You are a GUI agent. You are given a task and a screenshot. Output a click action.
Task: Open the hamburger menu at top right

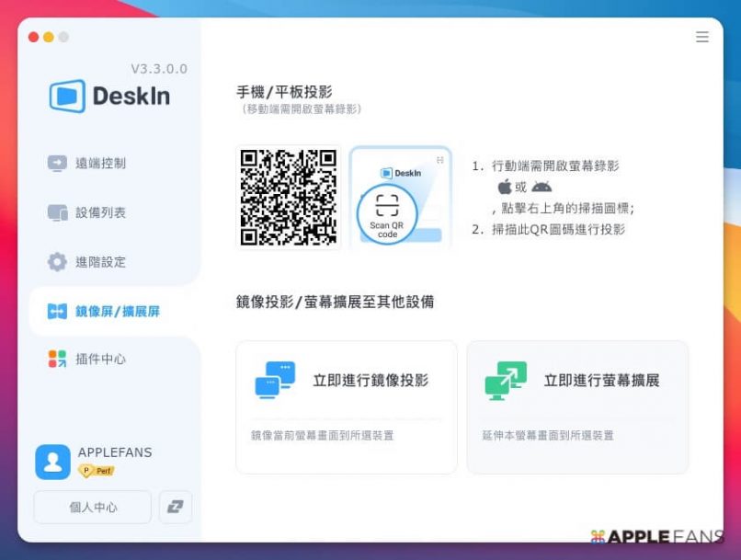pyautogui.click(x=701, y=38)
